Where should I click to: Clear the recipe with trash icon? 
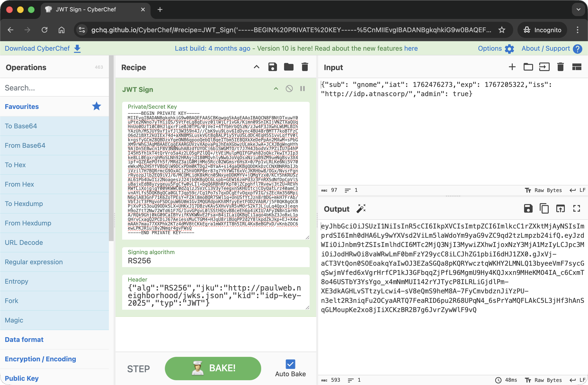point(305,67)
